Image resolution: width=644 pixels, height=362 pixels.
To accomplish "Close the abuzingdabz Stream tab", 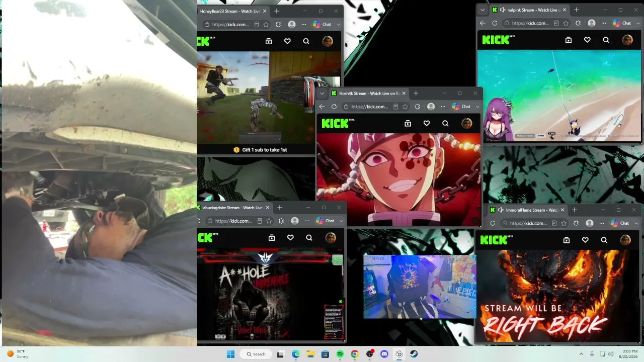I will [268, 208].
